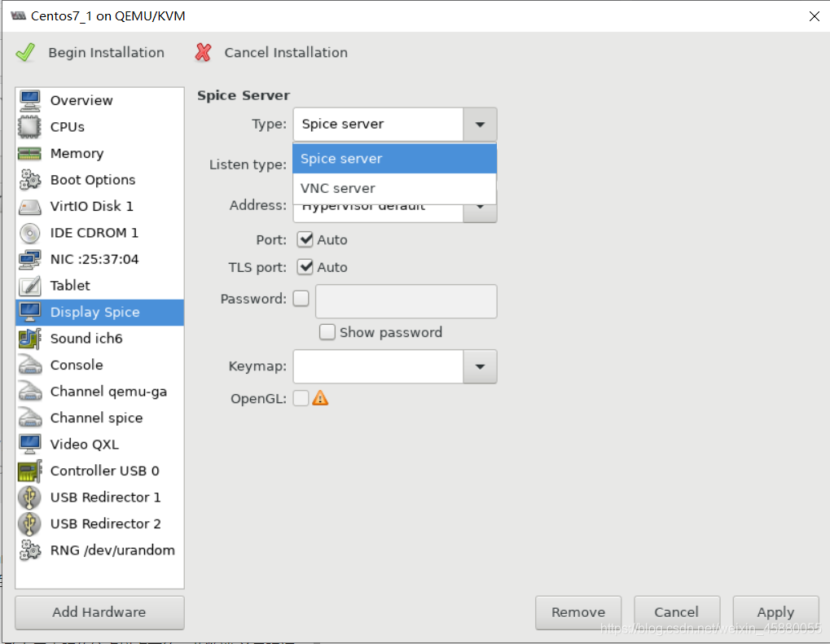Select the CPUs chip icon

tap(29, 127)
